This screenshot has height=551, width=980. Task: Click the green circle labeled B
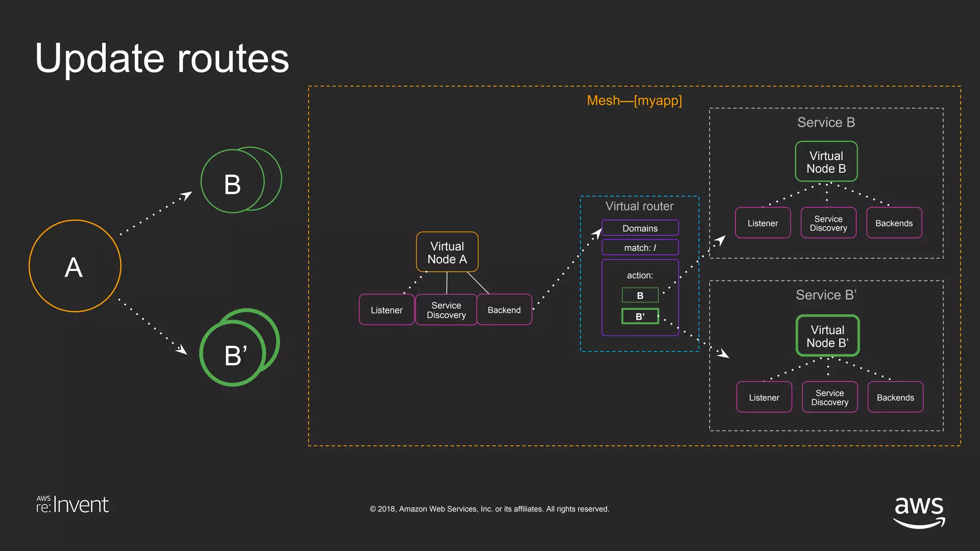coord(233,182)
